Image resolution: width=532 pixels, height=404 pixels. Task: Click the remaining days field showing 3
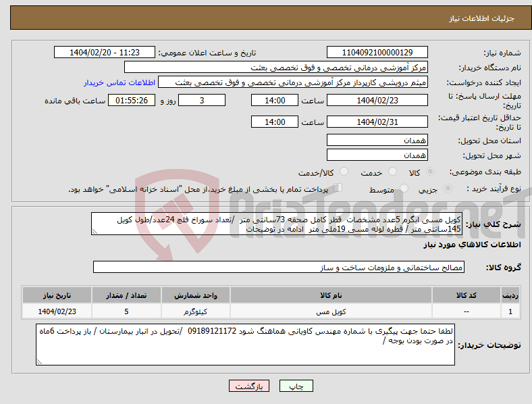pyautogui.click(x=202, y=100)
